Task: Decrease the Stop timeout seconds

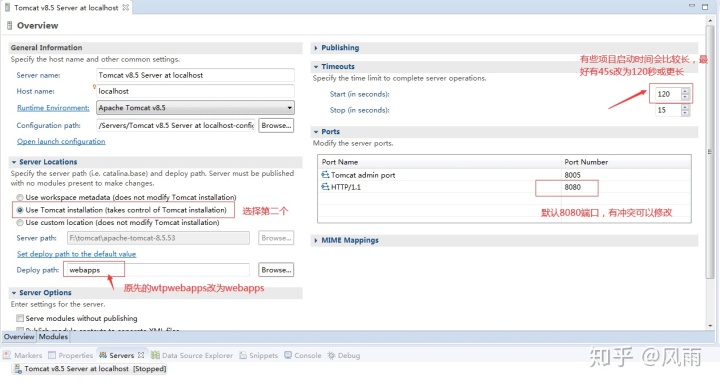Action: click(x=685, y=113)
